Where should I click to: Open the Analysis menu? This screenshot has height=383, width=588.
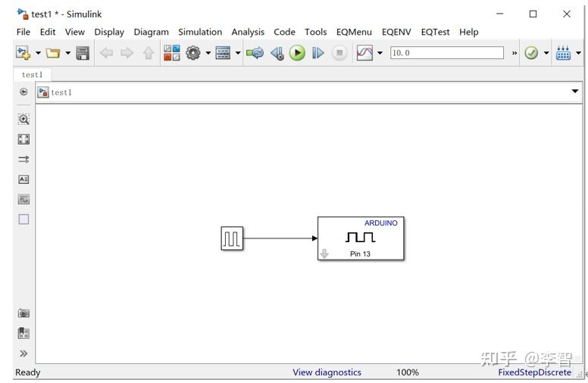point(248,32)
